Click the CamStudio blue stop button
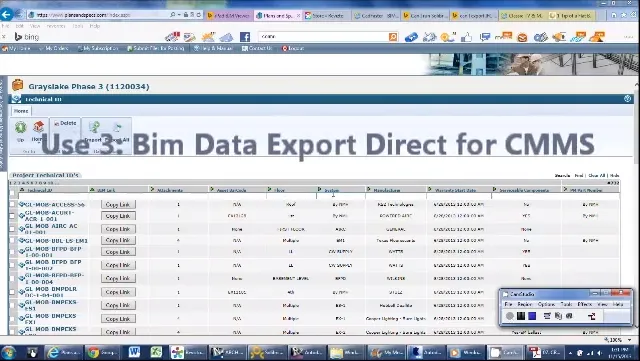This screenshot has width=640, height=361. tap(532, 316)
